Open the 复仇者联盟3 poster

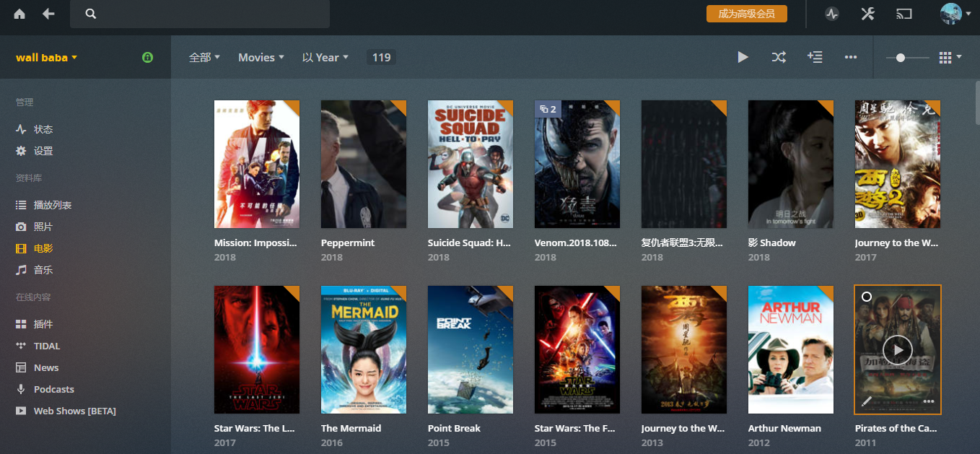click(684, 164)
